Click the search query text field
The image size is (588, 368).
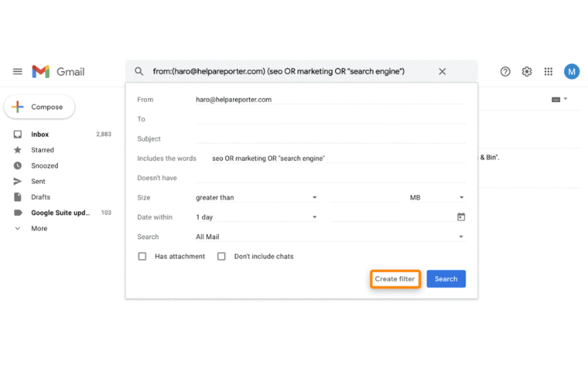tap(279, 71)
